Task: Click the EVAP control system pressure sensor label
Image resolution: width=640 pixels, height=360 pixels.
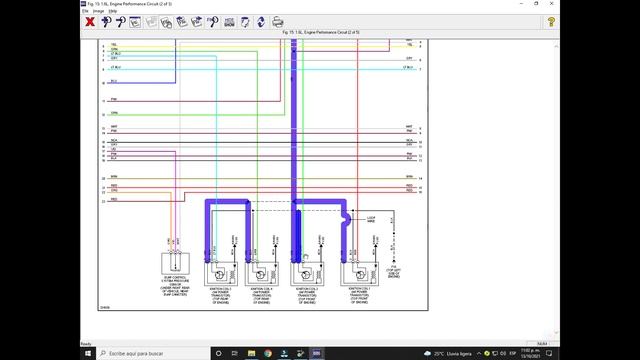Action: (175, 286)
